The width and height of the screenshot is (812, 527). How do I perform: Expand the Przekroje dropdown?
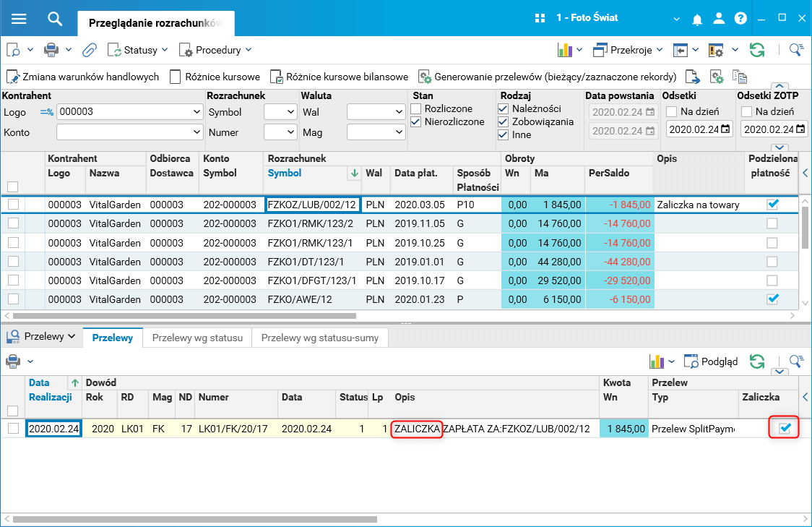click(629, 50)
